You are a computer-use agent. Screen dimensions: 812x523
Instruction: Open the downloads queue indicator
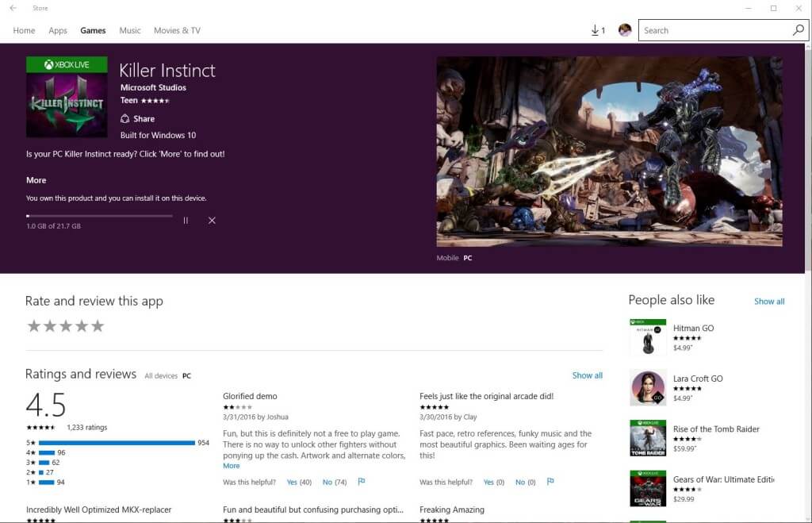point(598,30)
